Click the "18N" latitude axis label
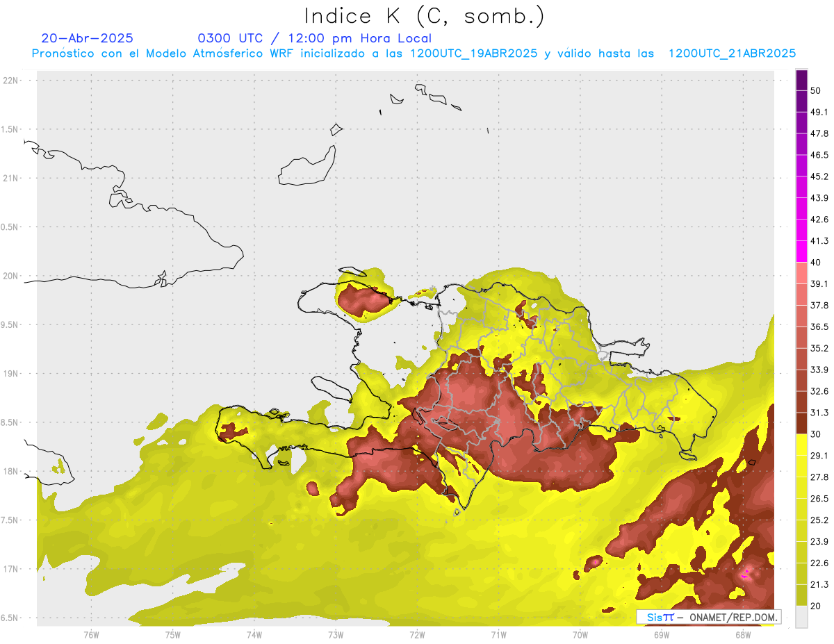 10,472
